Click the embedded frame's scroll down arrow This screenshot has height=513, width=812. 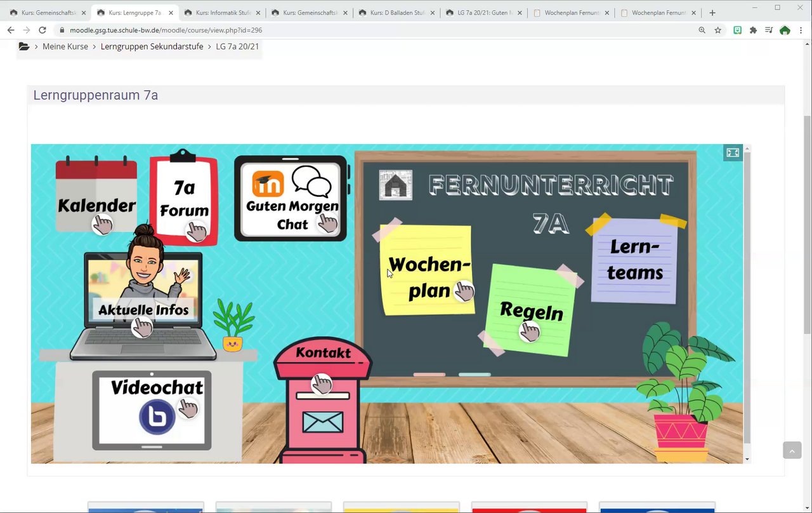tap(747, 459)
